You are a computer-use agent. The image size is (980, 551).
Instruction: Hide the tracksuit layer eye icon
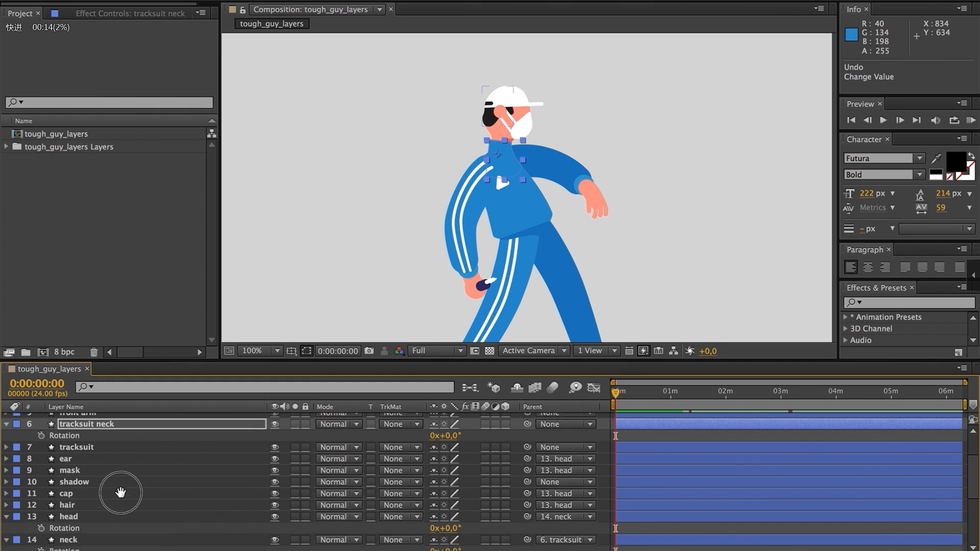tap(275, 447)
